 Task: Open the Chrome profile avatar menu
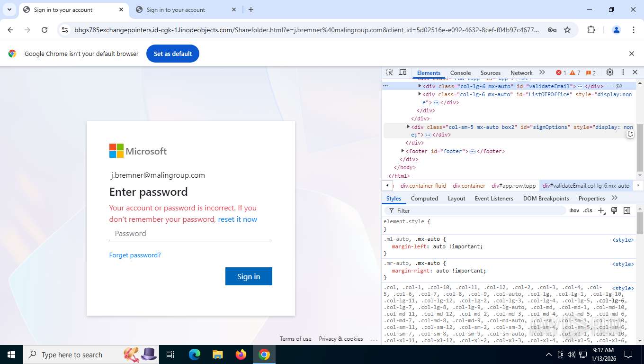[x=617, y=30]
